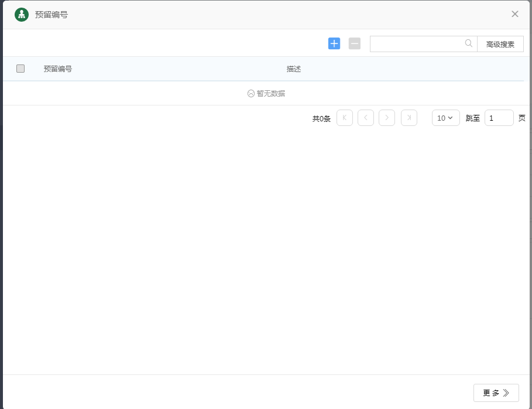
Task: Click the blue plus add button
Action: (x=334, y=43)
